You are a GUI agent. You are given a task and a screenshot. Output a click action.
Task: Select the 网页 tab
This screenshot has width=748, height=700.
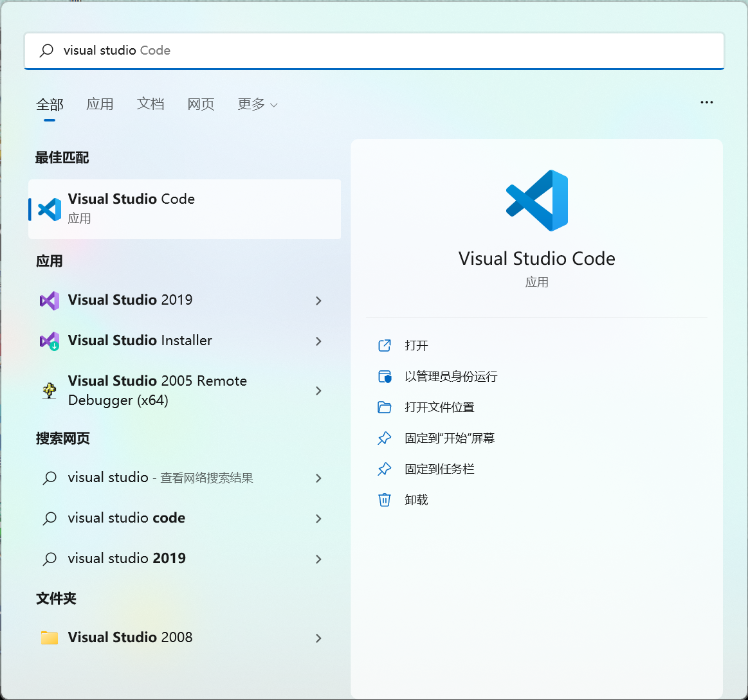click(201, 104)
